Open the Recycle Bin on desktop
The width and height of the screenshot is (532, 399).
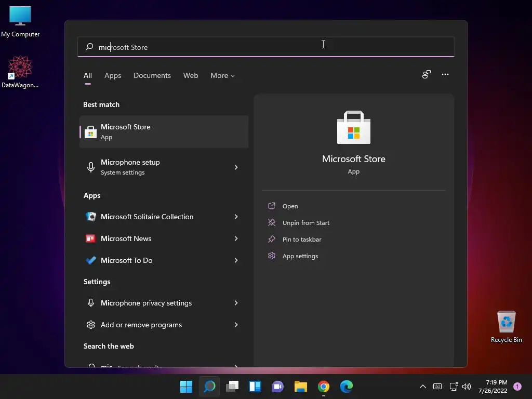point(506,327)
